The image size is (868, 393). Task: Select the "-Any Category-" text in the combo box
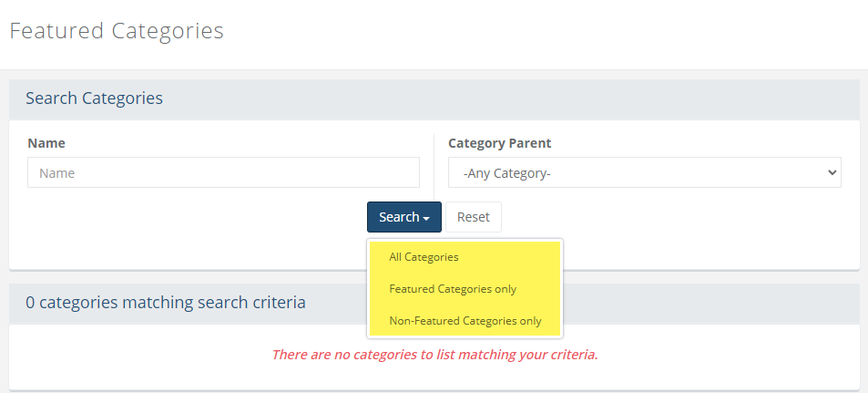pos(507,172)
